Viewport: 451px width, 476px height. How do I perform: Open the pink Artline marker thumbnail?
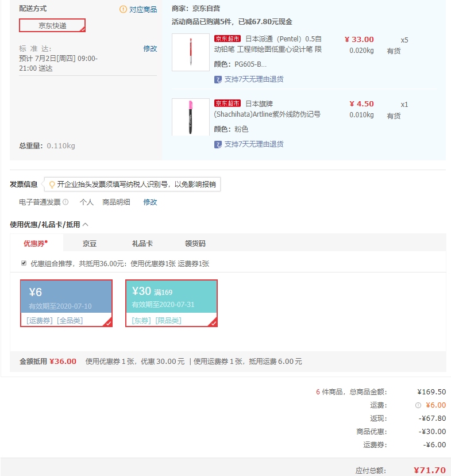point(191,117)
